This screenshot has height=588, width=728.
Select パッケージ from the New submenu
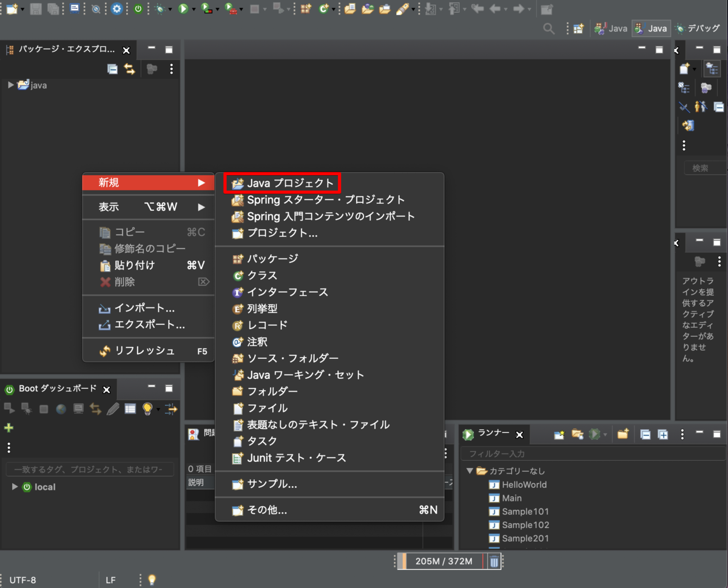click(329, 258)
